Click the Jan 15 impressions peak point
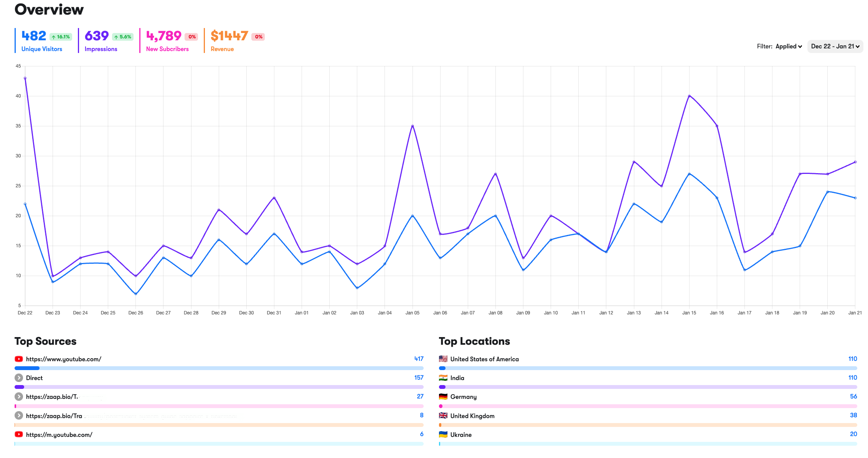Screen dimensions: 868x458 coord(689,96)
